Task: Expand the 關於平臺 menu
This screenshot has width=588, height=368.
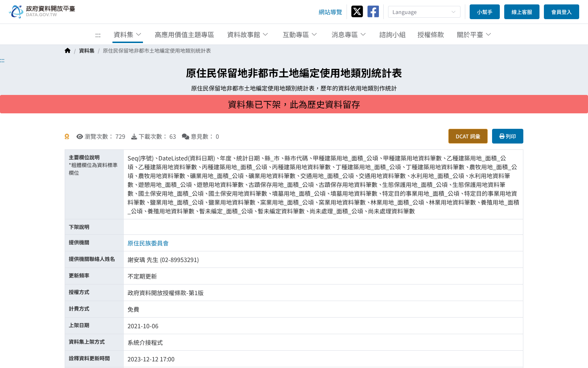Action: pos(474,35)
